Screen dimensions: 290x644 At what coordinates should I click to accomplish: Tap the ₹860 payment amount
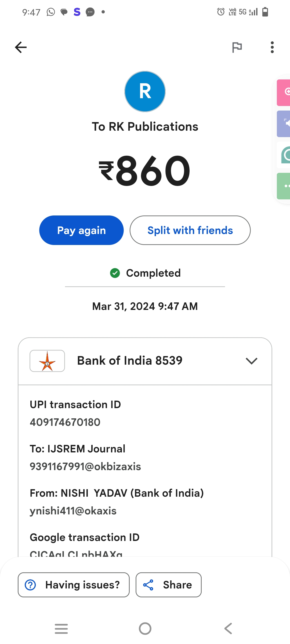pyautogui.click(x=145, y=171)
